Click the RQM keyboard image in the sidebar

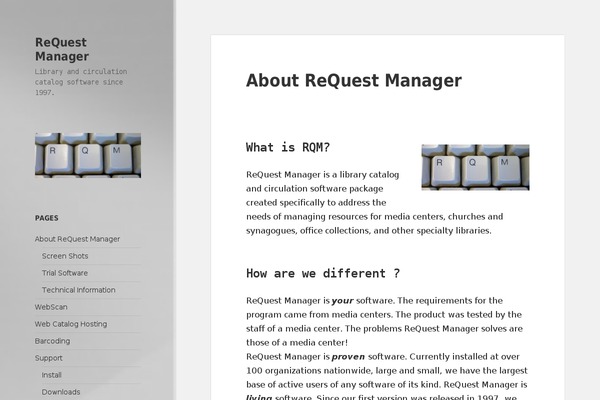click(x=88, y=155)
